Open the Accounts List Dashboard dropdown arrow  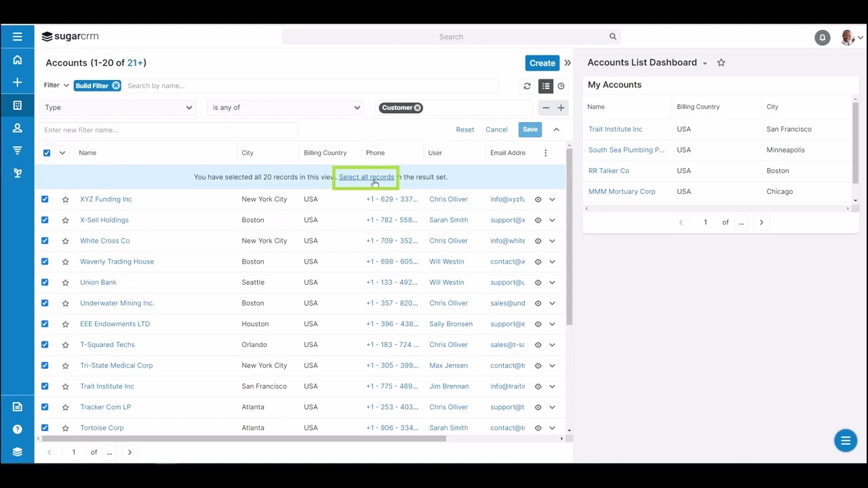(x=705, y=63)
